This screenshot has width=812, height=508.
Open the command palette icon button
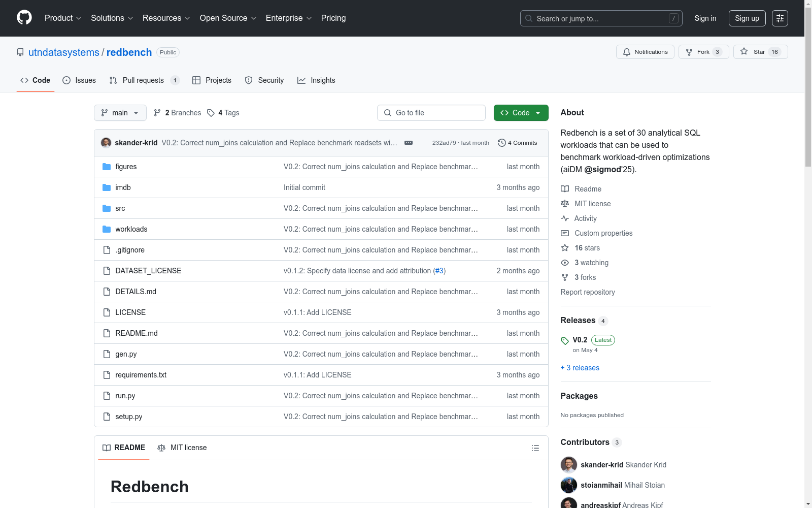[x=780, y=18]
